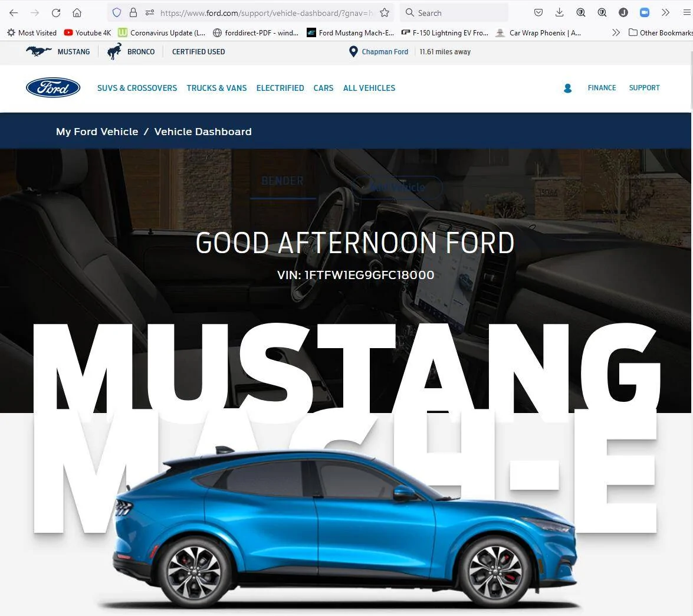Click the 11.61 miles away text
The image size is (693, 616).
pyautogui.click(x=445, y=52)
